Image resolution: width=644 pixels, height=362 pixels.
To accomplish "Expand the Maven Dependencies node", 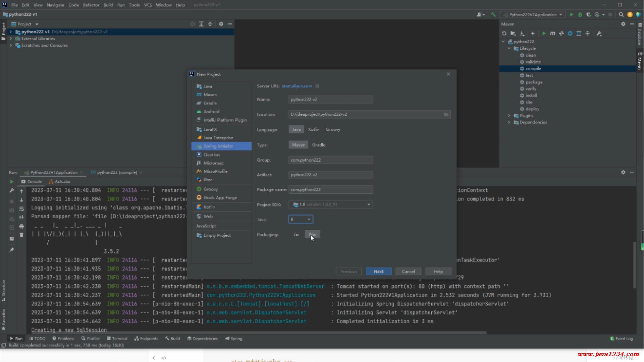I will point(509,122).
